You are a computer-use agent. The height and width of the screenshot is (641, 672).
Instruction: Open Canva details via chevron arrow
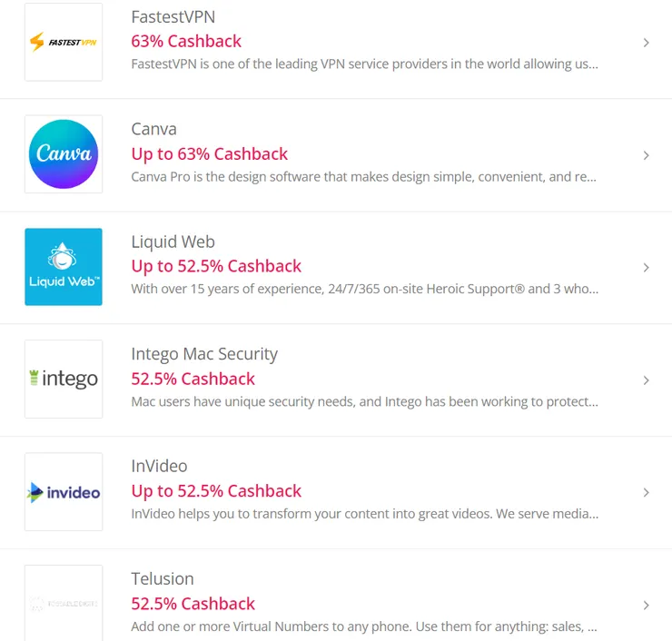(646, 155)
